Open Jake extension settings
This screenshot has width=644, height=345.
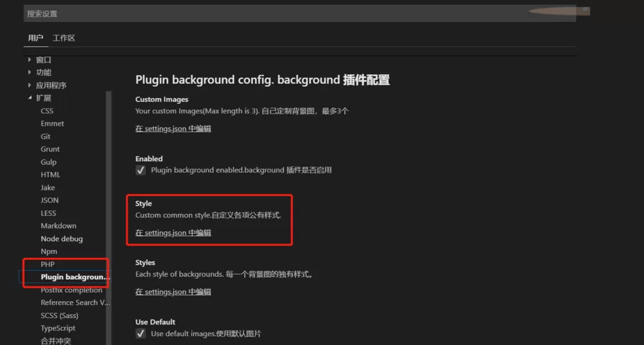click(48, 188)
